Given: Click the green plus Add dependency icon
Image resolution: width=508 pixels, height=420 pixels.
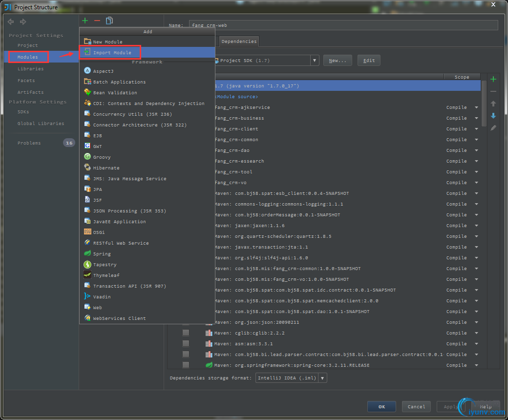Looking at the screenshot, I should point(493,79).
